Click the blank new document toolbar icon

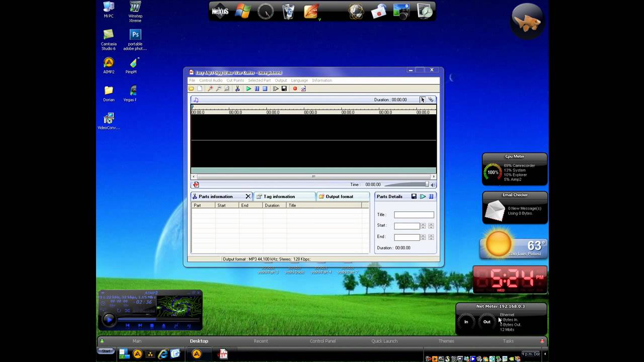tap(199, 88)
